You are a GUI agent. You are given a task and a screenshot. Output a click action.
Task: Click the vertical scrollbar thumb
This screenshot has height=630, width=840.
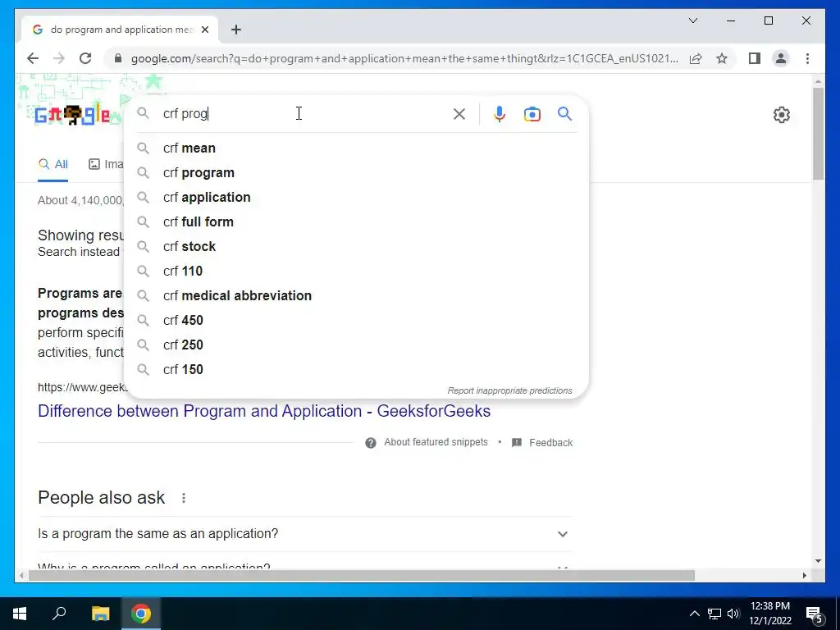point(818,133)
